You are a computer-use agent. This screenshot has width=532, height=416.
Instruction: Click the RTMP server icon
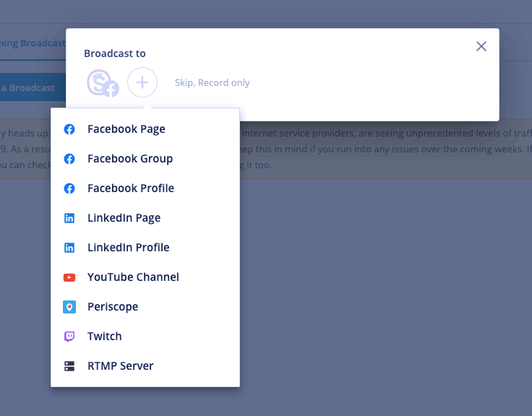tap(69, 366)
